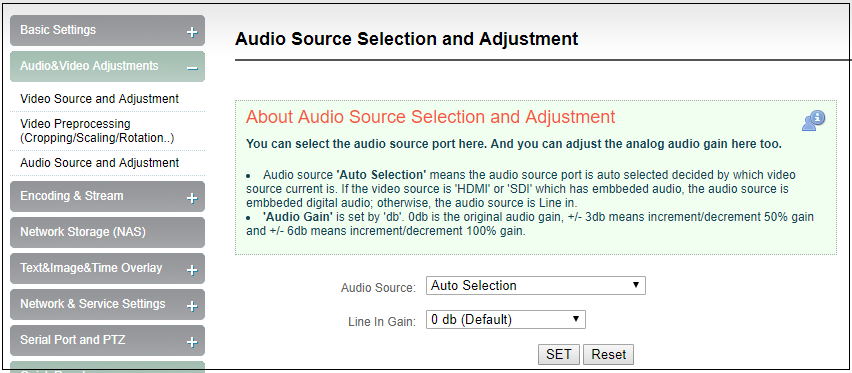Open the Video Preprocessing page
852x373 pixels.
97,131
